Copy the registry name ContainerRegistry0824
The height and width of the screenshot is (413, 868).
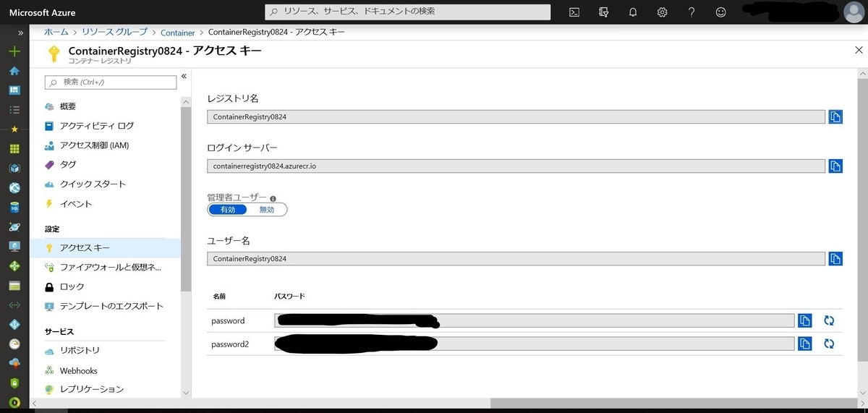pos(835,117)
